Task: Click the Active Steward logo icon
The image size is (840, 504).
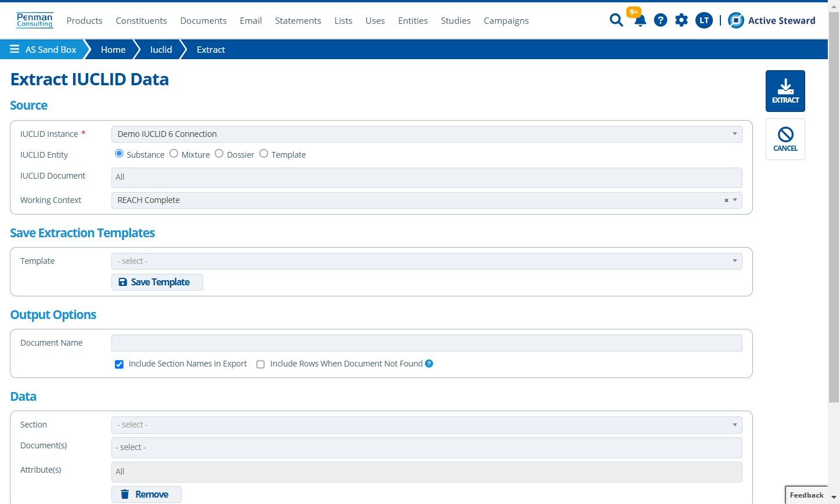Action: pyautogui.click(x=736, y=20)
